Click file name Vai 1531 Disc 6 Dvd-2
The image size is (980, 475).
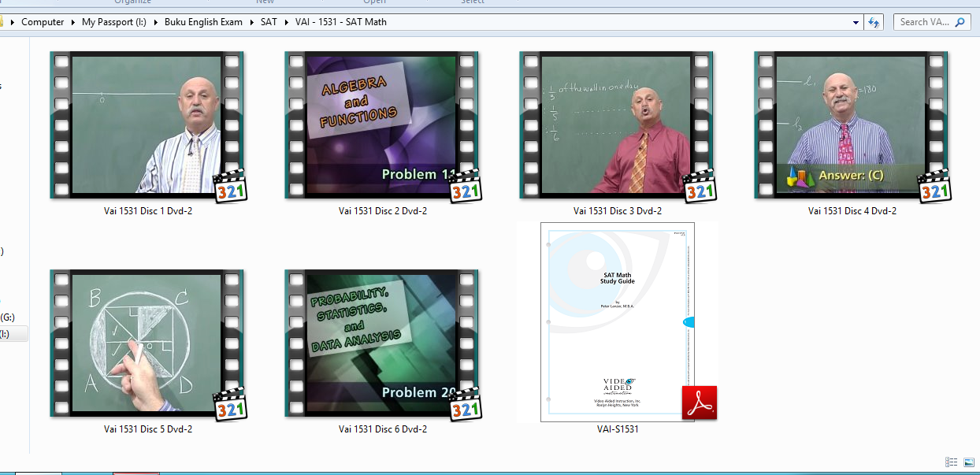[x=383, y=429]
